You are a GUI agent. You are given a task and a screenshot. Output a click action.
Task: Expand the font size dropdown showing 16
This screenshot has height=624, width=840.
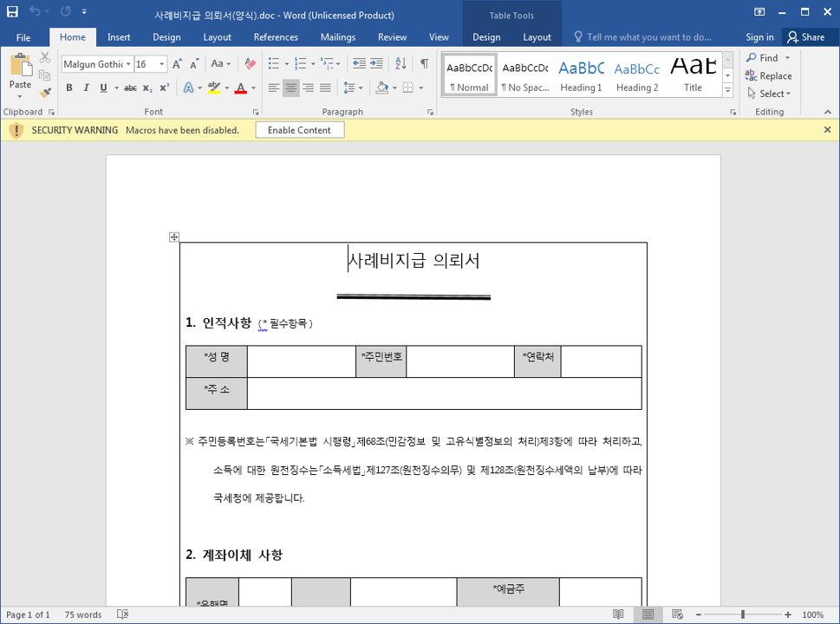(161, 64)
